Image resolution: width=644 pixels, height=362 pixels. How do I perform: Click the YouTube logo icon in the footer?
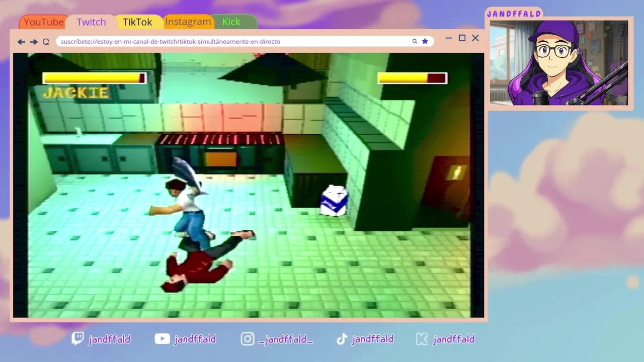(x=162, y=339)
